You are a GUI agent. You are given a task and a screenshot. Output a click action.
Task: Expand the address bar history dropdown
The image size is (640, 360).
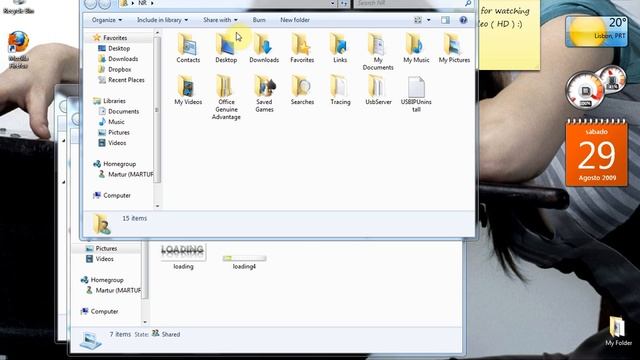tap(332, 3)
